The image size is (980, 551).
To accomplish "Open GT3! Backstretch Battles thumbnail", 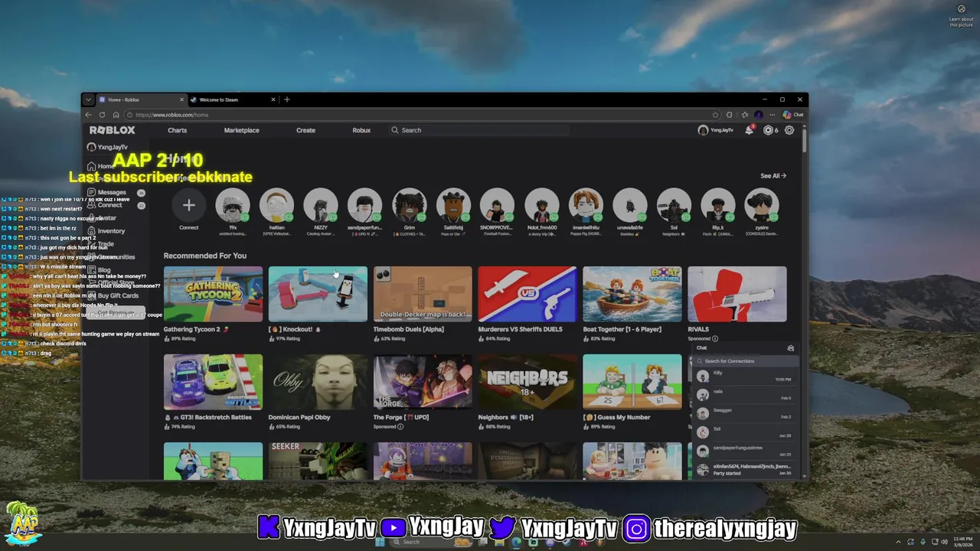I will [x=213, y=382].
